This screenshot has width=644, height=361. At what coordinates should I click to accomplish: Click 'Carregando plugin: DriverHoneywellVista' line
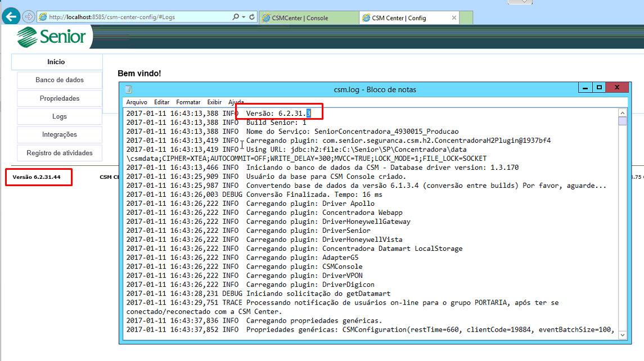(x=325, y=240)
